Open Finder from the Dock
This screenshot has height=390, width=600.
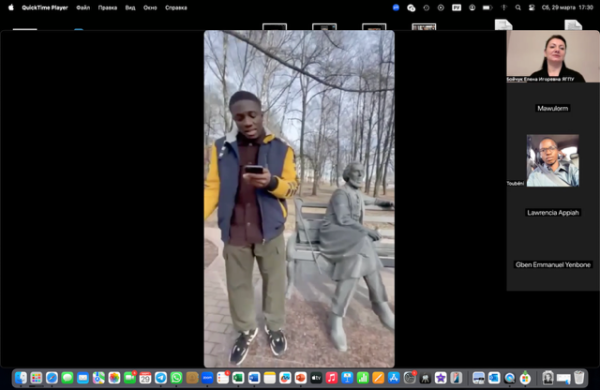pos(21,378)
